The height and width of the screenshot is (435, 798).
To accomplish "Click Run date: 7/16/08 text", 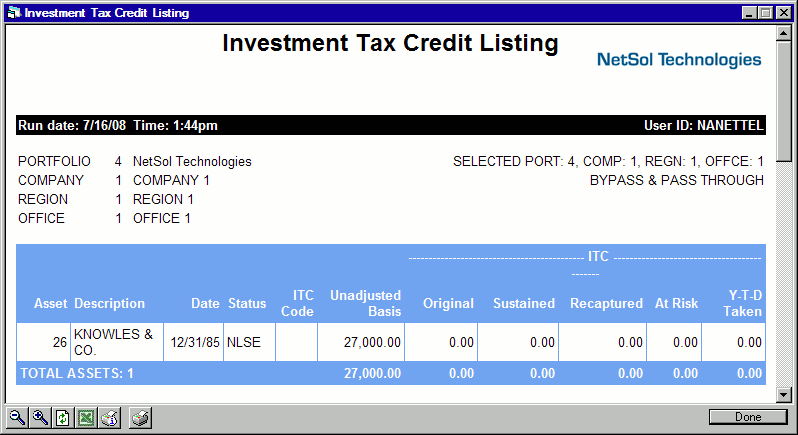I will coord(72,125).
